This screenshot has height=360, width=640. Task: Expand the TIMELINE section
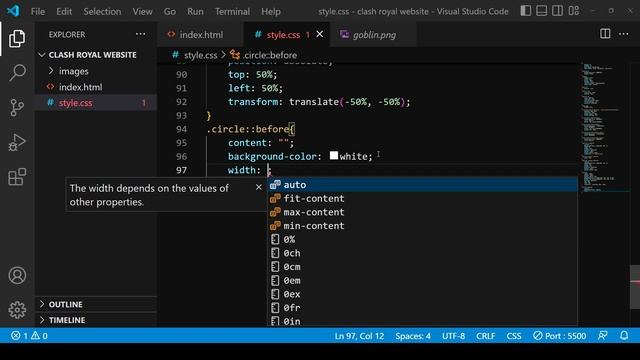point(96,320)
